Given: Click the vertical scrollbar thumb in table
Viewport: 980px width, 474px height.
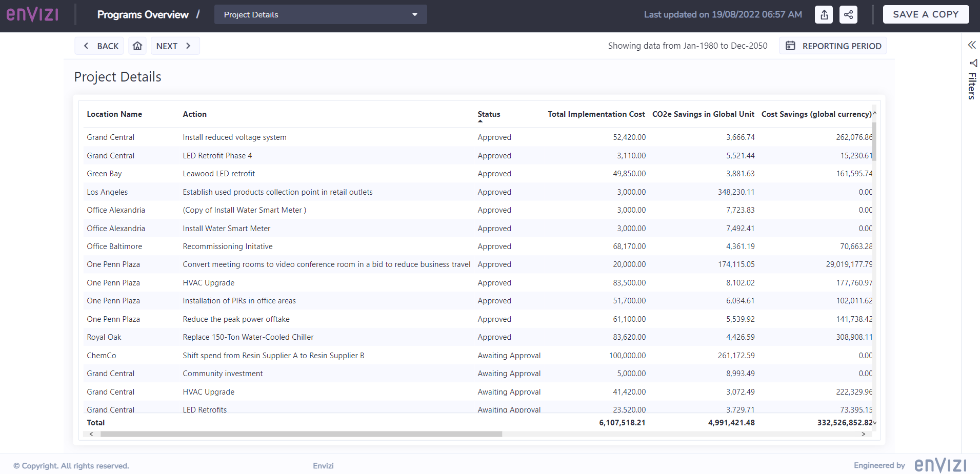Looking at the screenshot, I should coord(874,141).
